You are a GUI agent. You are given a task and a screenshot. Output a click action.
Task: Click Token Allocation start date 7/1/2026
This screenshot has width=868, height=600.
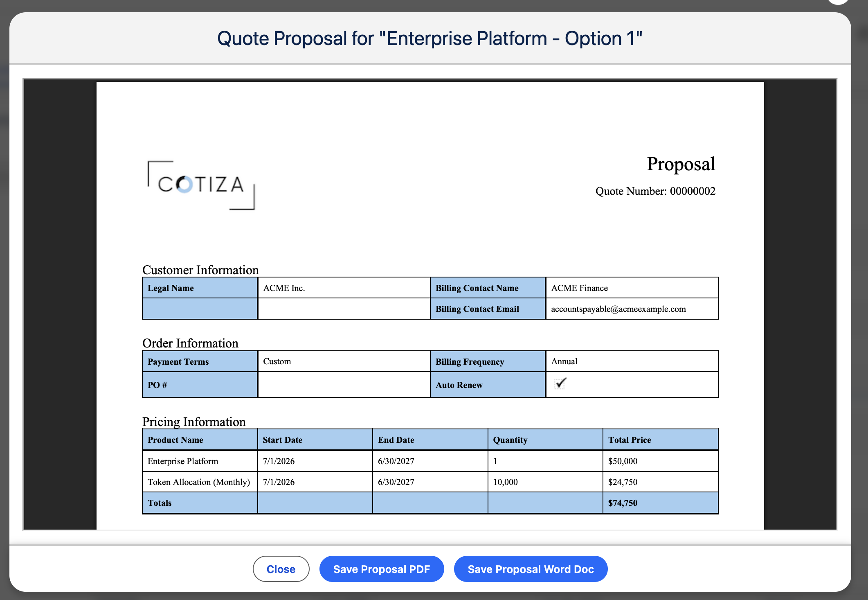click(x=279, y=482)
